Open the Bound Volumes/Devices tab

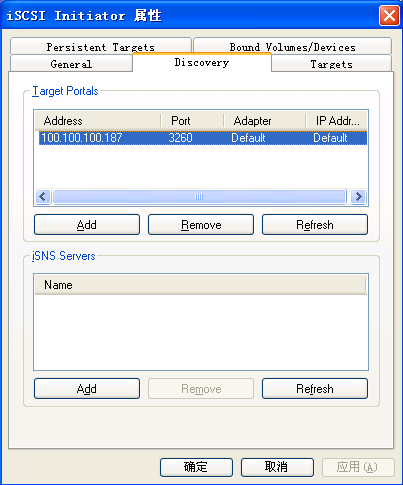pyautogui.click(x=292, y=46)
